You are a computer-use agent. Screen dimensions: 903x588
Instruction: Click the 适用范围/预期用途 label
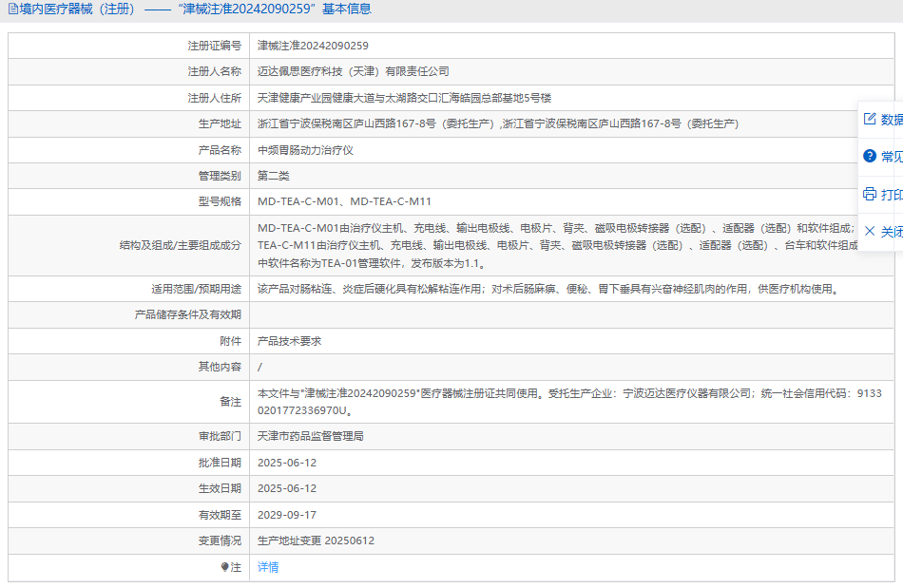click(x=196, y=289)
